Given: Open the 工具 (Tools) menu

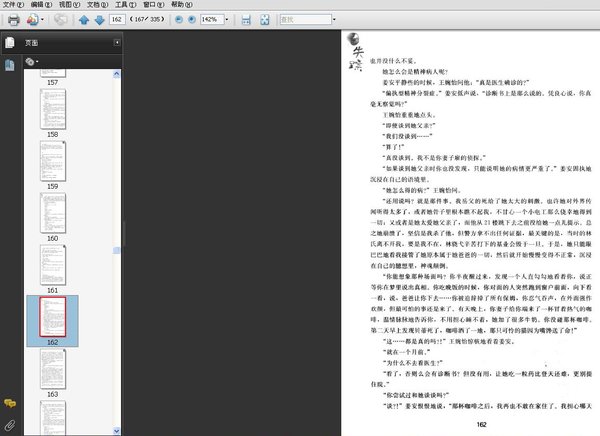Looking at the screenshot, I should click(126, 5).
